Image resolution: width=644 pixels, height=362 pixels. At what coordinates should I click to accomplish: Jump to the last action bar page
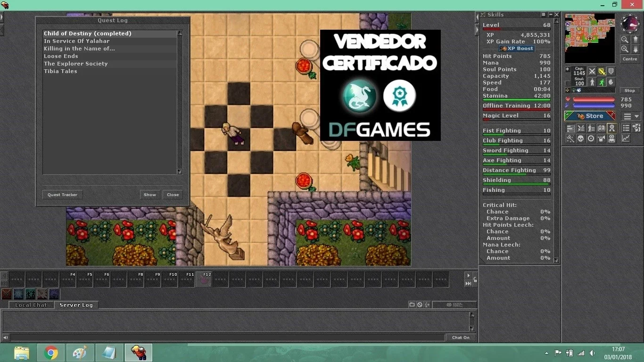point(468,284)
